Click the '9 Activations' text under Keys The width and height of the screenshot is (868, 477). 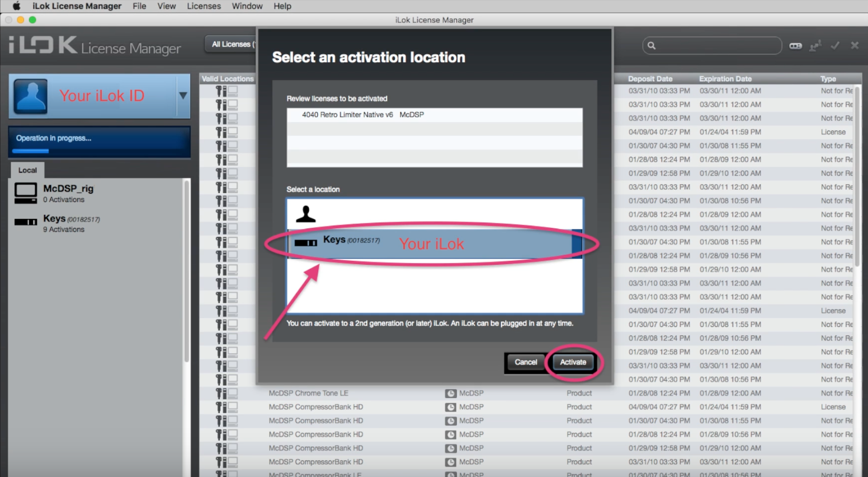pyautogui.click(x=64, y=230)
